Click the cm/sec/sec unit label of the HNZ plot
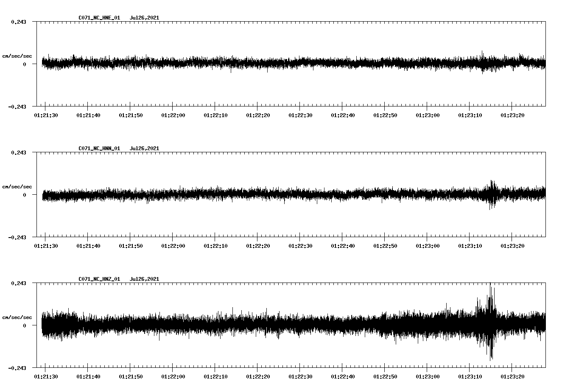This screenshot has height=392, width=576. click(x=17, y=317)
